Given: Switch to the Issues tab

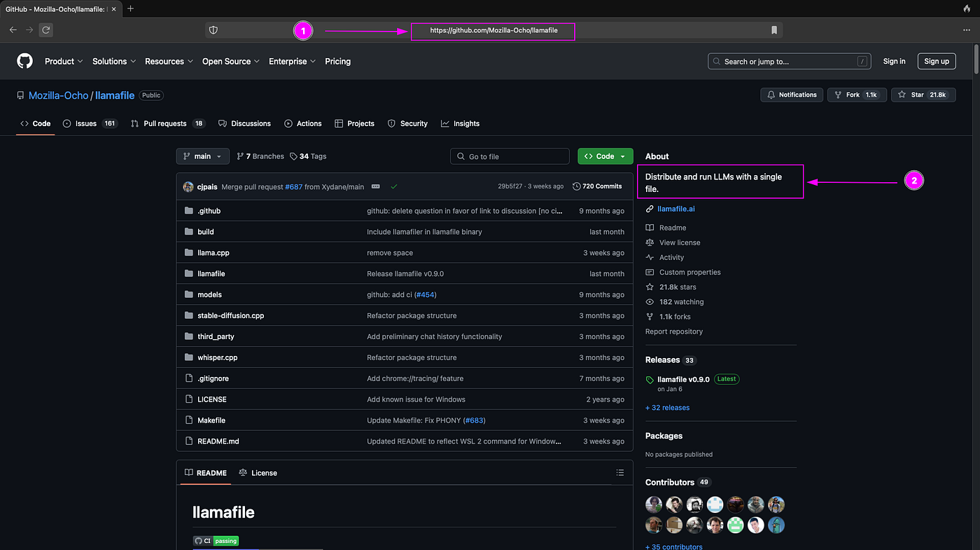Looking at the screenshot, I should 90,123.
